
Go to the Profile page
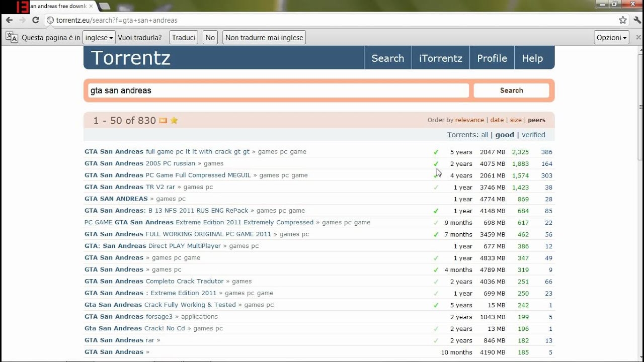[x=492, y=58]
